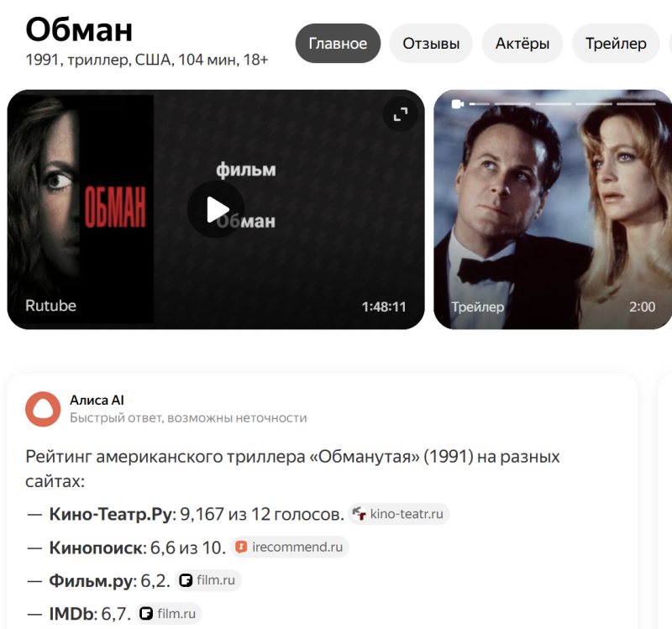Expand the video to fullscreen

[401, 114]
